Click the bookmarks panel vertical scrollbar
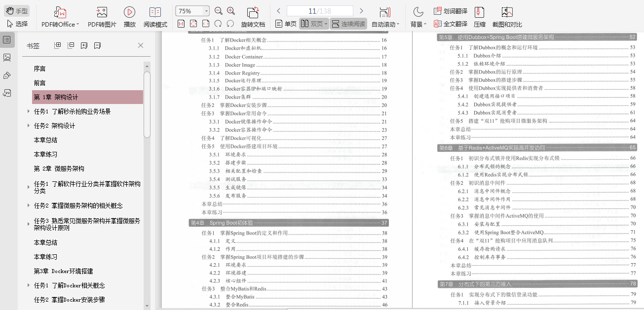 (x=147, y=104)
